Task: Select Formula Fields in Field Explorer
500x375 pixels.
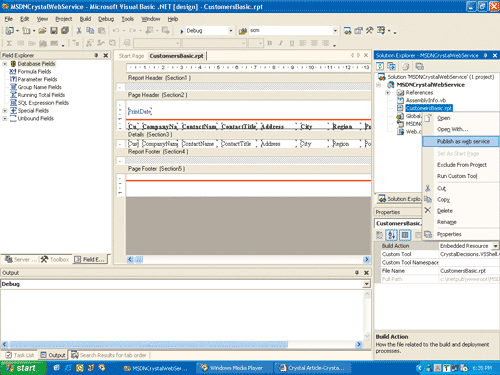Action: pos(31,72)
